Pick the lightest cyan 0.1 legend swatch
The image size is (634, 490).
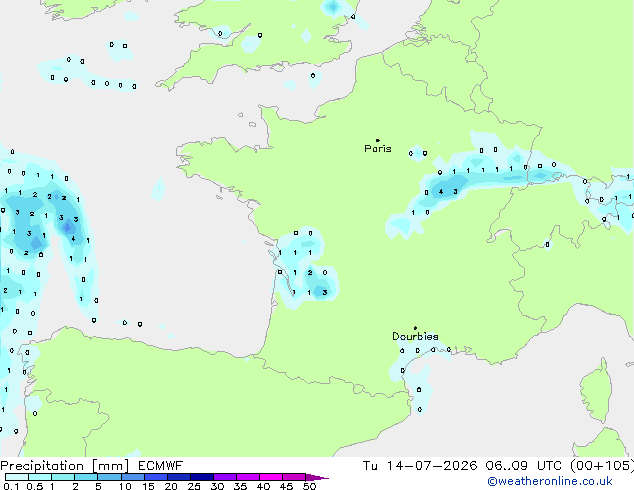tap(17, 477)
